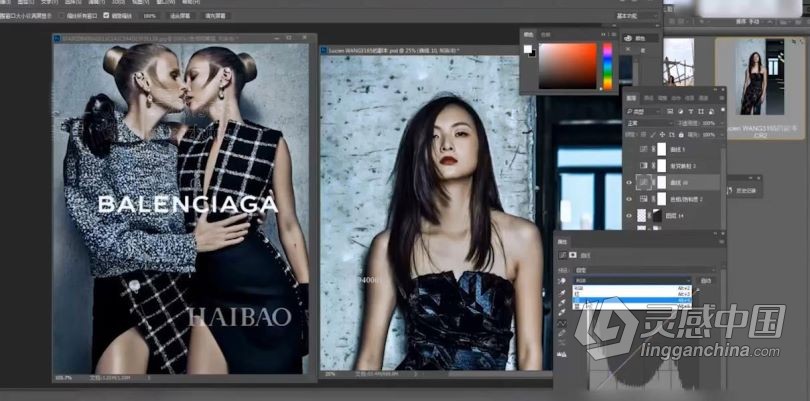Select the white point eyedropper
Viewport: 810px width, 401px height.
point(562,313)
